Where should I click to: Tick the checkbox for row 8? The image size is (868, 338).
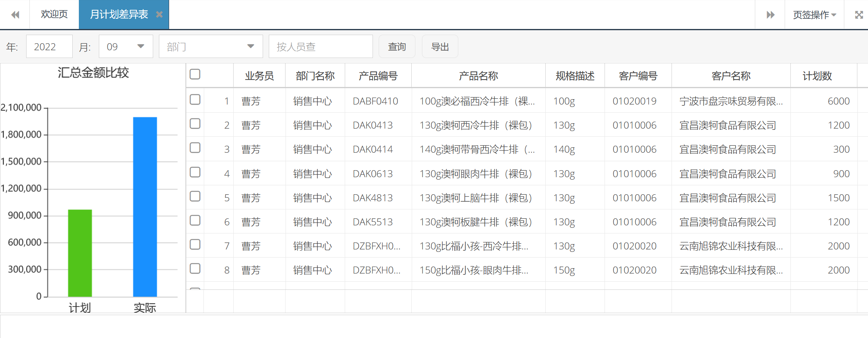(x=195, y=269)
